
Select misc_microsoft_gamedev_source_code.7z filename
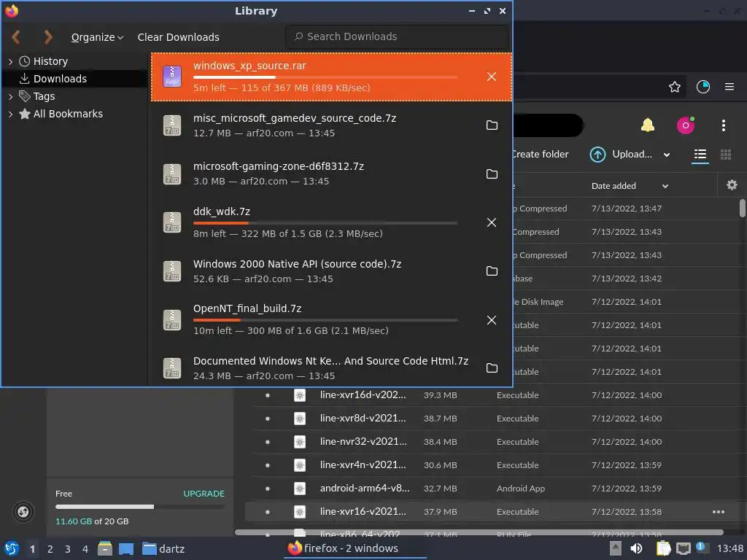click(295, 118)
